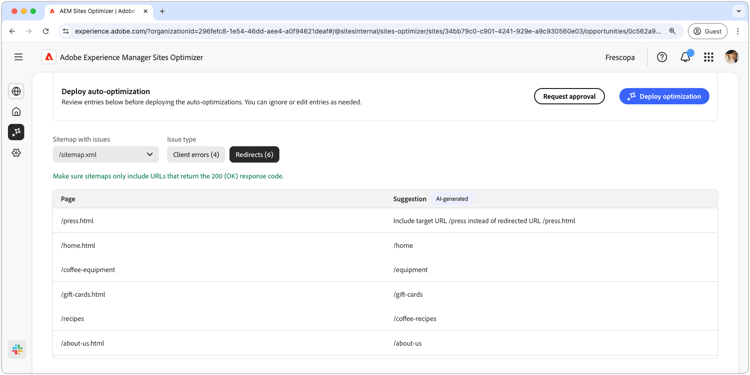Image resolution: width=750 pixels, height=375 pixels.
Task: Select the /gift-cards.html page cell
Action: (83, 295)
